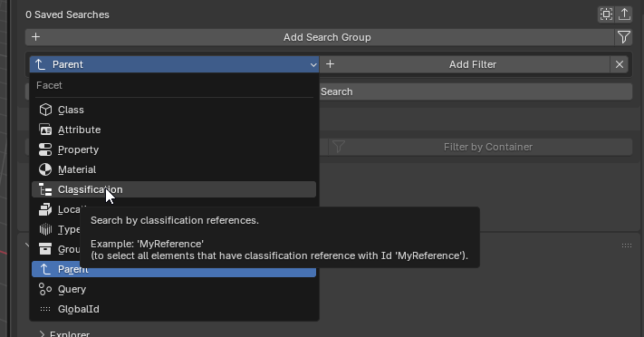Click the plus icon on Add Search Group
644x337 pixels.
(35, 37)
